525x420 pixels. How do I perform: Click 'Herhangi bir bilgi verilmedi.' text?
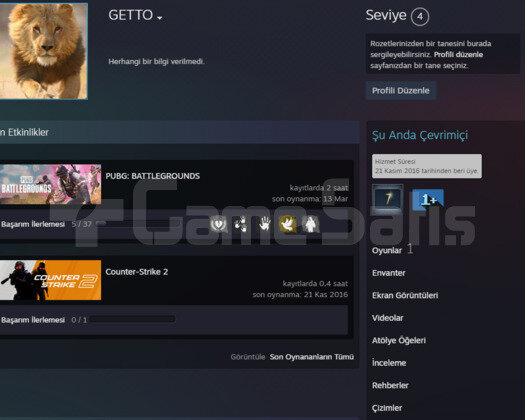(x=156, y=61)
